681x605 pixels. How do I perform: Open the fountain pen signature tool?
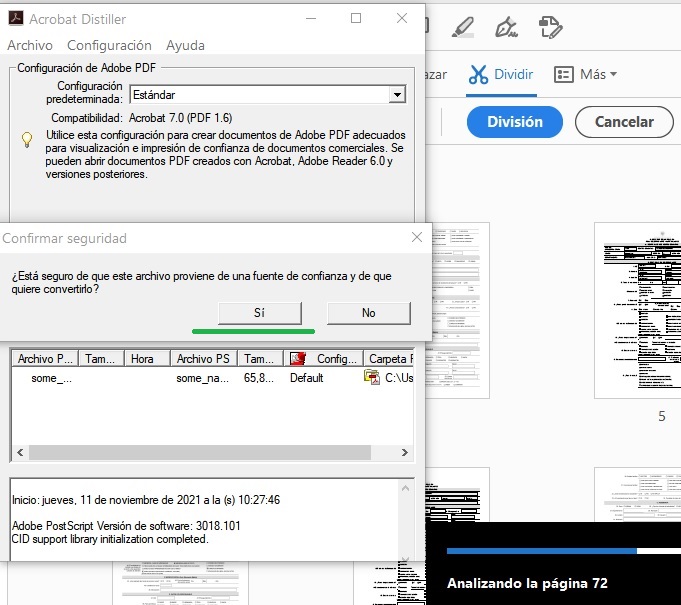point(506,27)
